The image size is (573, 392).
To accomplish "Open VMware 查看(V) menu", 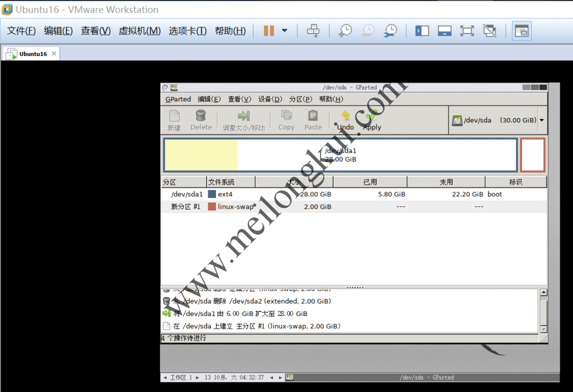I will [x=96, y=31].
